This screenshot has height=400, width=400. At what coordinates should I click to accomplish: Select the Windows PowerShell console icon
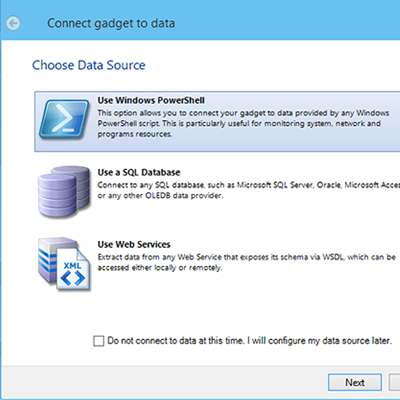[x=64, y=119]
